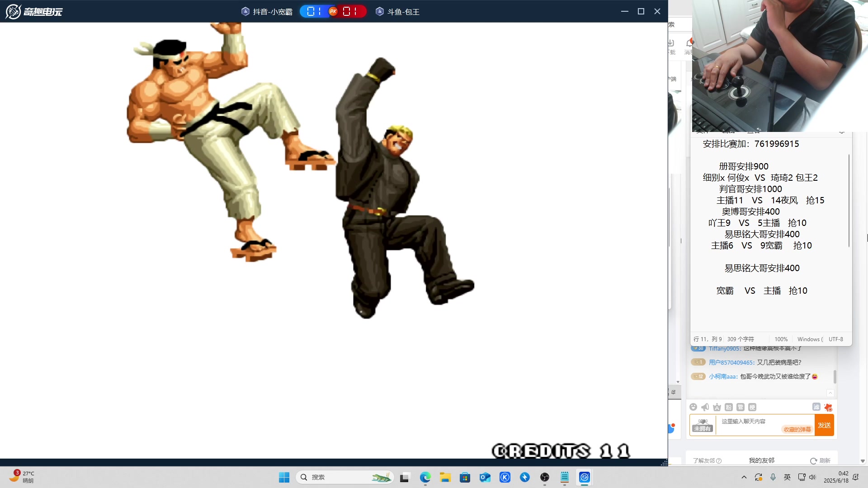Click the 行 11, 列 9 cursor position
This screenshot has height=488, width=868.
pyautogui.click(x=708, y=339)
